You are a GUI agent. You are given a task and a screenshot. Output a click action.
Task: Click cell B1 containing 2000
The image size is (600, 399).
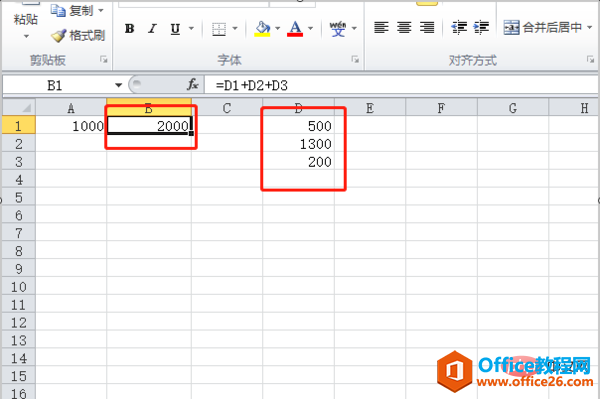coord(149,125)
